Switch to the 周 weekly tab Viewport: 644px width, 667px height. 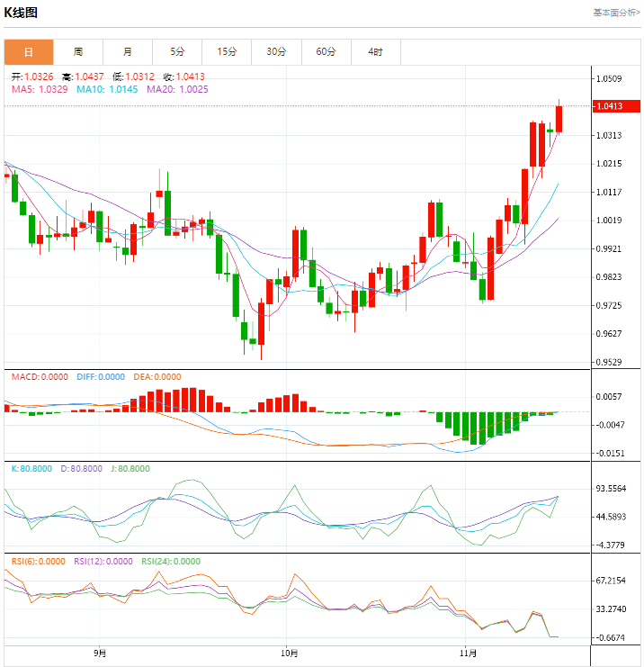click(x=78, y=52)
